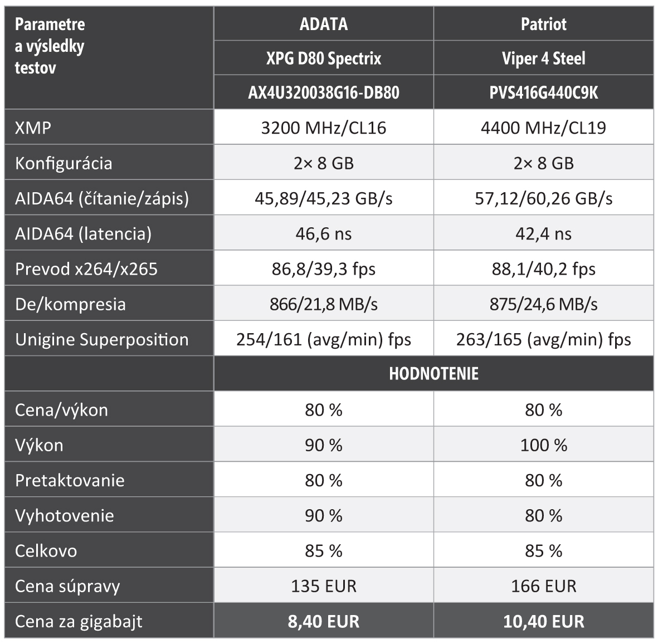Image resolution: width=658 pixels, height=644 pixels.
Task: Select the 3200 MHz/CL16 value
Action: (x=324, y=128)
